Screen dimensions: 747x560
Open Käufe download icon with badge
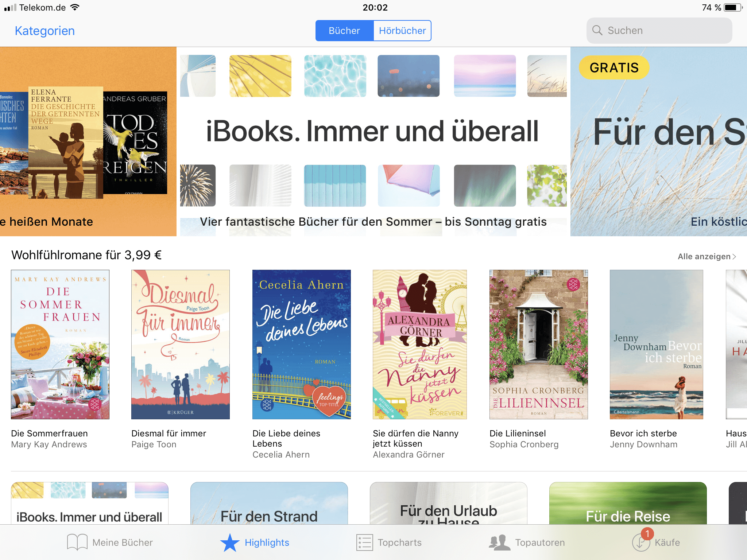[x=641, y=541]
